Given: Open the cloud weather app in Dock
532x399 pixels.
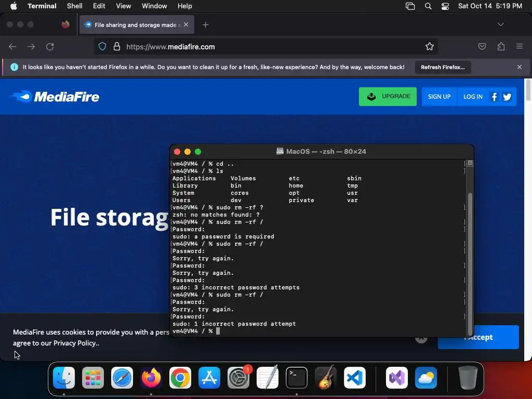Looking at the screenshot, I should [426, 378].
